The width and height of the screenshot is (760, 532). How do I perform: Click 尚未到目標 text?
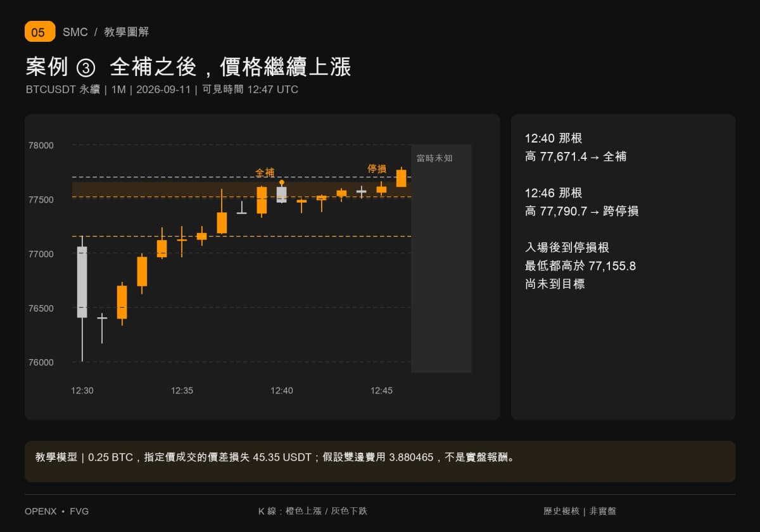click(x=555, y=284)
